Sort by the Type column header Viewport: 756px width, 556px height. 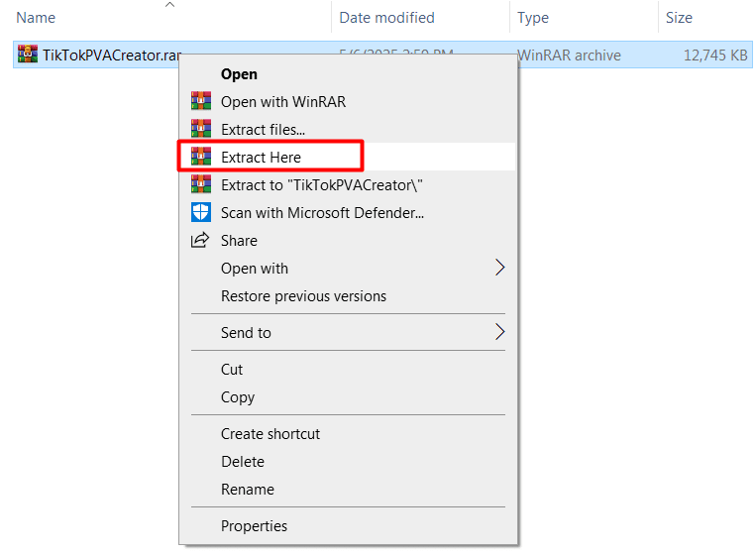(533, 18)
